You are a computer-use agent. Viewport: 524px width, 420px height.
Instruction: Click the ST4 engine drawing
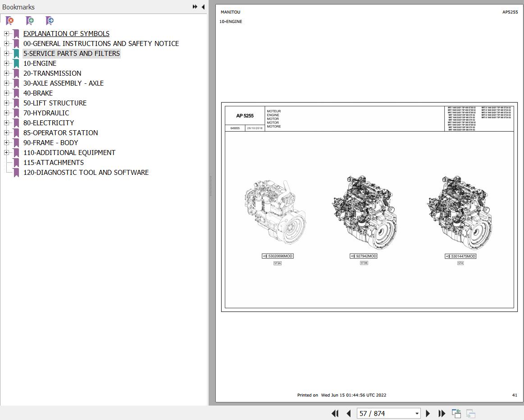[460, 212]
